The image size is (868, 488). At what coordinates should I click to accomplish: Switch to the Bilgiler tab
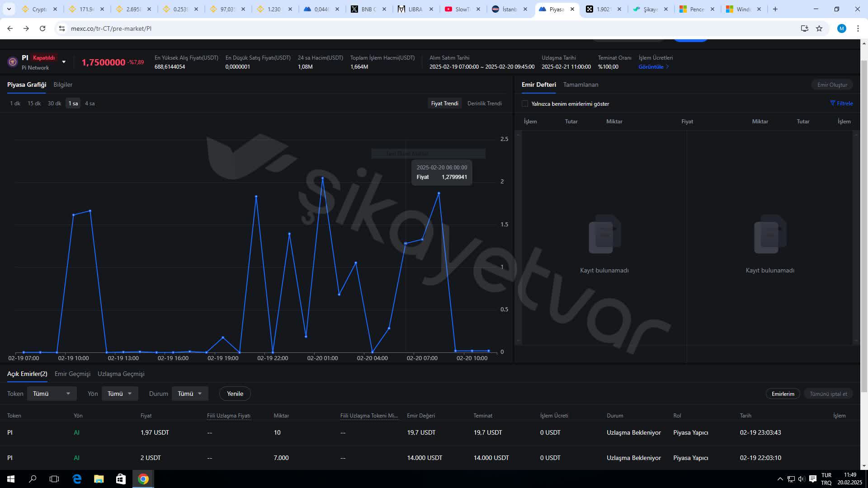click(63, 84)
